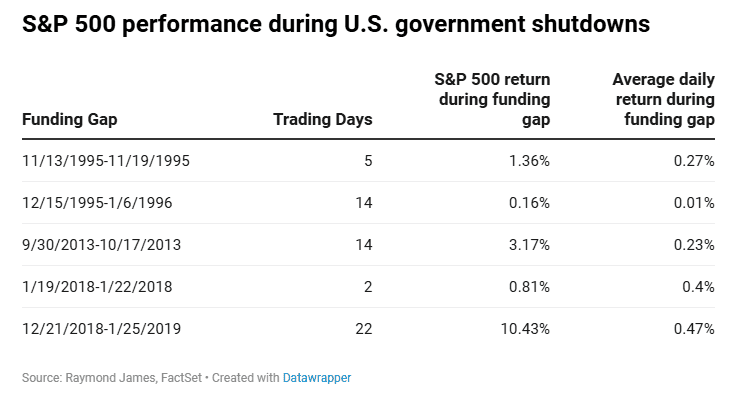731x401 pixels.
Task: Click the 9/30/2013-10/17/2013 funding gap cell
Action: click(100, 244)
